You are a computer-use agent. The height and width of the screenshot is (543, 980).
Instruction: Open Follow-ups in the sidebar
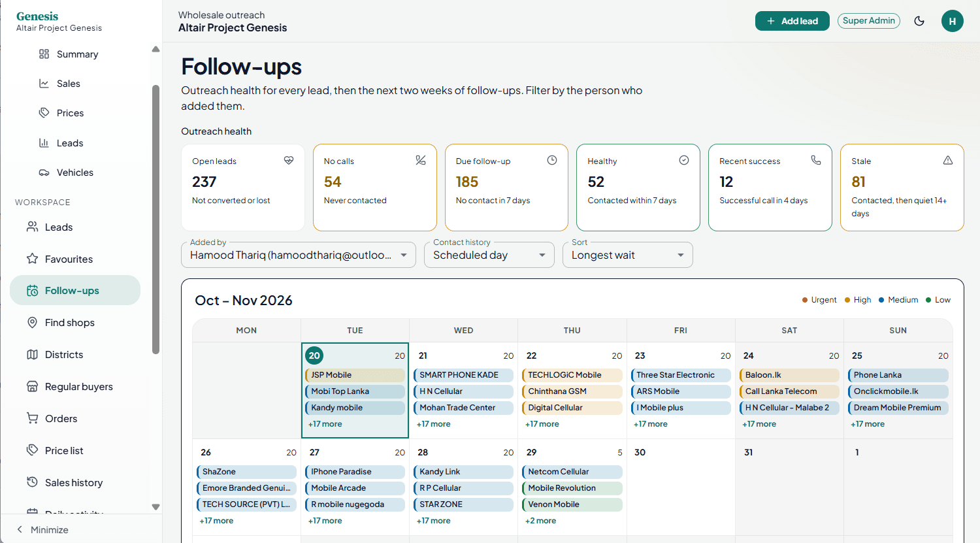75,291
